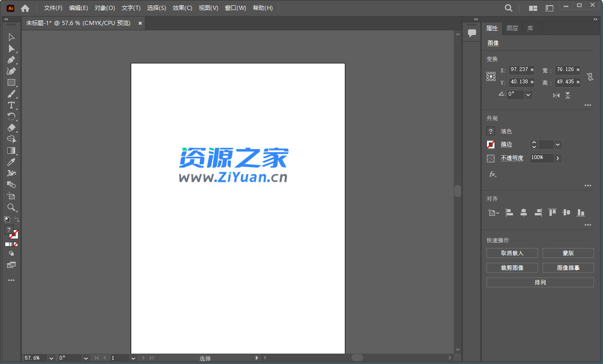Flip the image horizontally
This screenshot has width=603, height=364.
click(556, 95)
